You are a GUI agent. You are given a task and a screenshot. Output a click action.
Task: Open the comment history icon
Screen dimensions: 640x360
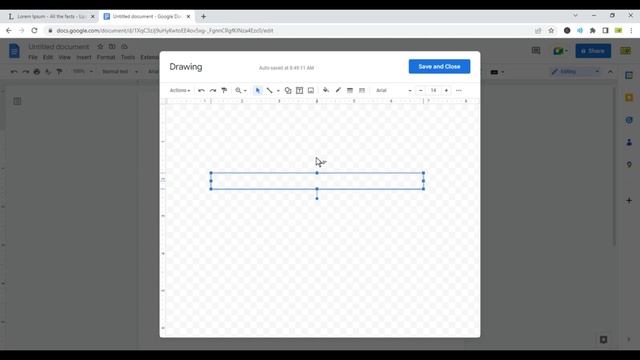[536, 51]
